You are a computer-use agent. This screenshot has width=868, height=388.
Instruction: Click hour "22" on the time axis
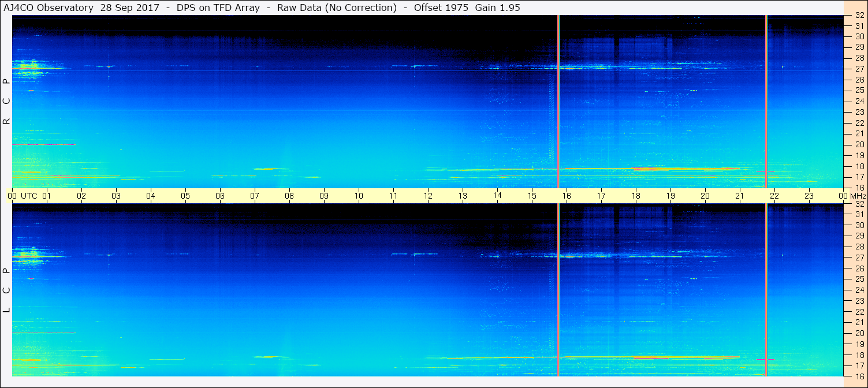(x=774, y=196)
